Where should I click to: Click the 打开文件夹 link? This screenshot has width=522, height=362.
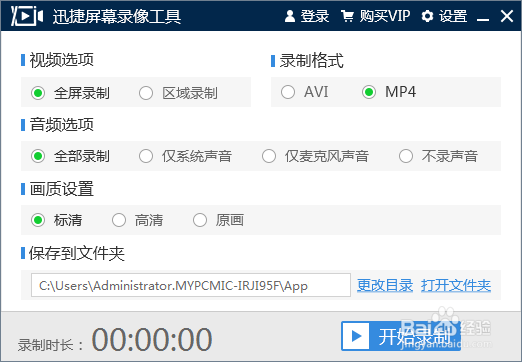(456, 285)
